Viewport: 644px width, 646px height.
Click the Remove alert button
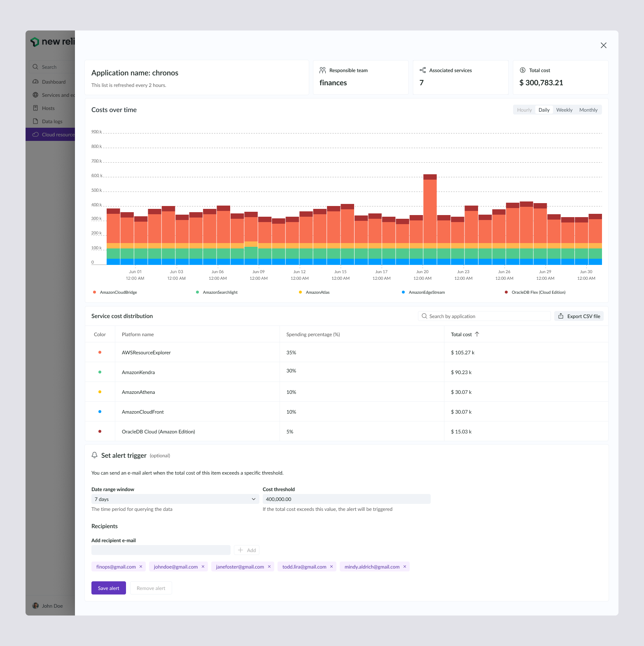pyautogui.click(x=151, y=588)
